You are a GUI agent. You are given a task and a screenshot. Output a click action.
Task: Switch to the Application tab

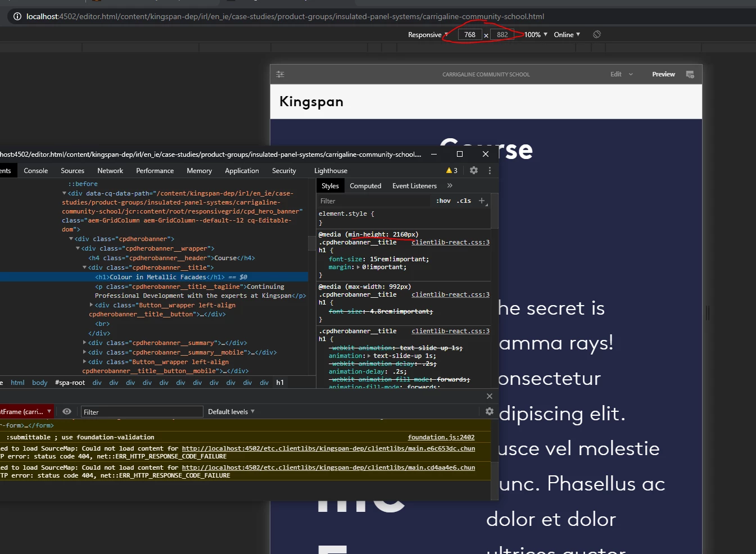(242, 170)
